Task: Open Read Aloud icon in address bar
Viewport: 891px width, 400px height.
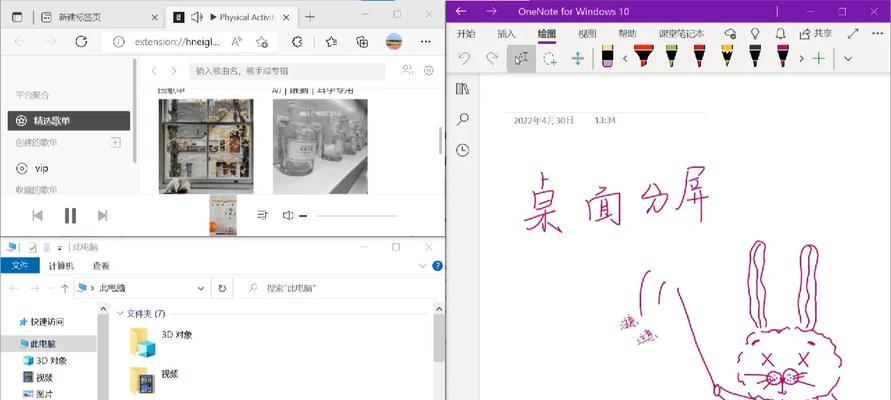Action: (236, 41)
